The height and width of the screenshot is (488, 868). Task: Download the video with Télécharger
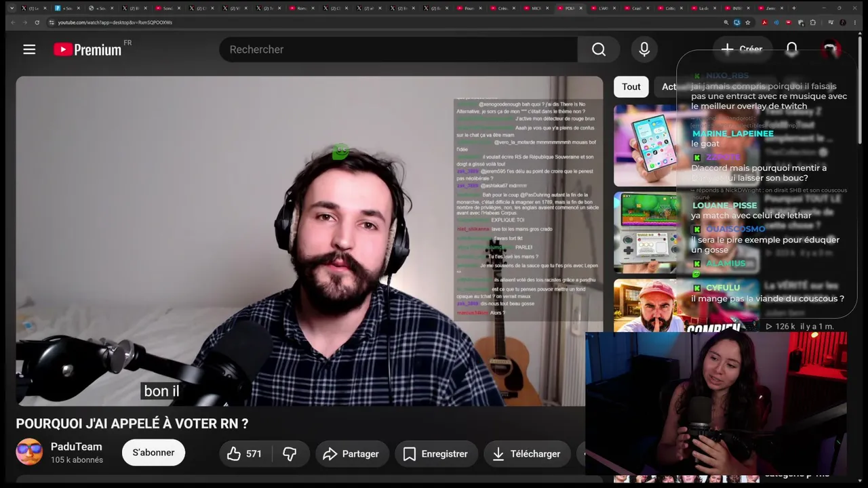pos(526,454)
